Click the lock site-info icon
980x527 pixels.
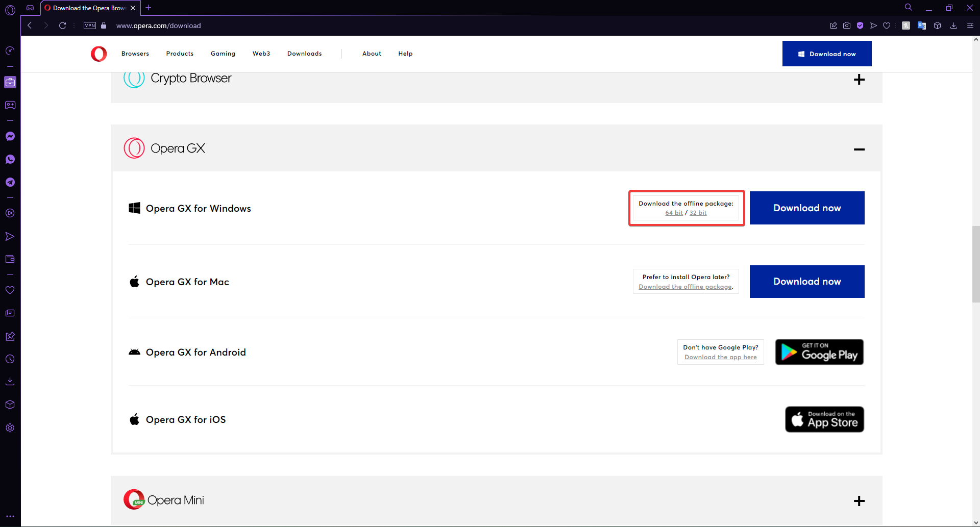point(104,26)
